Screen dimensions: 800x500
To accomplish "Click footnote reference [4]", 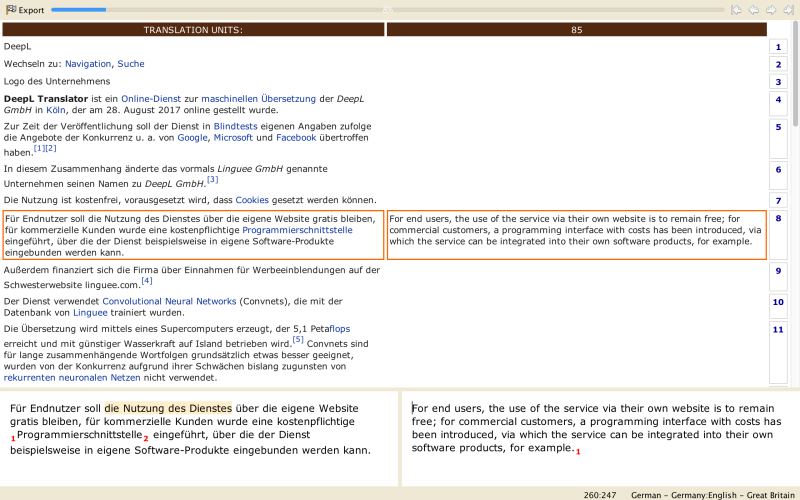I will [147, 281].
